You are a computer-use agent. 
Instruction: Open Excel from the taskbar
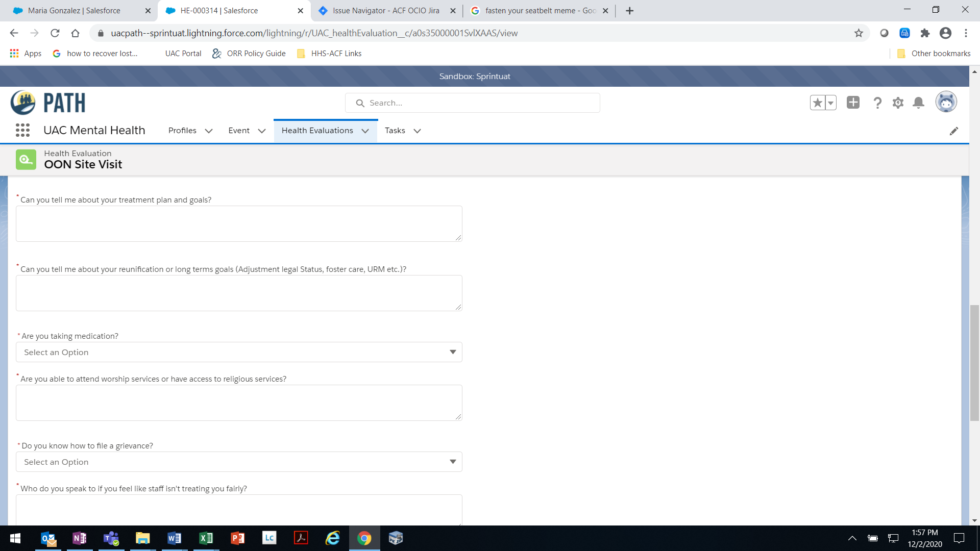pos(206,538)
